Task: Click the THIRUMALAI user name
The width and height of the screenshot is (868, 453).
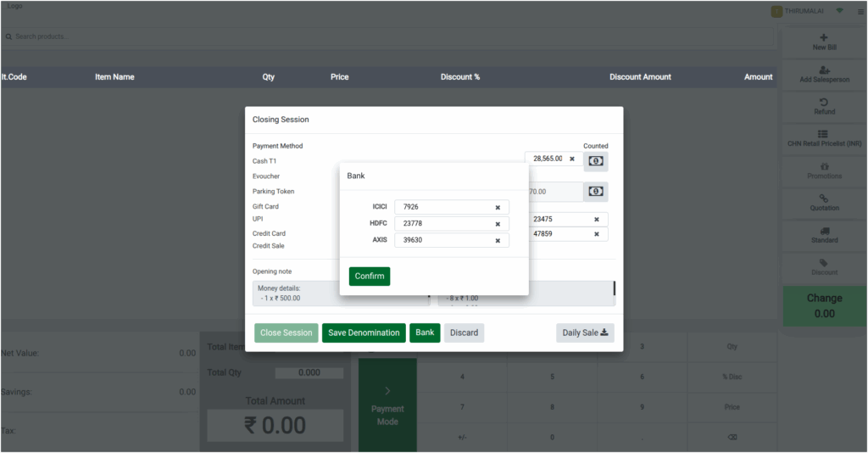Action: pos(804,11)
